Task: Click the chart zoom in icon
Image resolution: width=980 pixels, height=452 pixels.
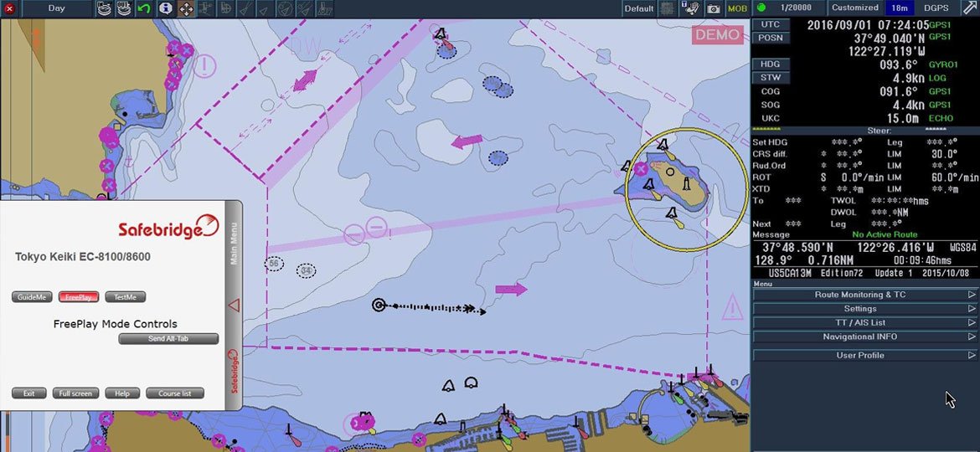Action: tap(105, 8)
